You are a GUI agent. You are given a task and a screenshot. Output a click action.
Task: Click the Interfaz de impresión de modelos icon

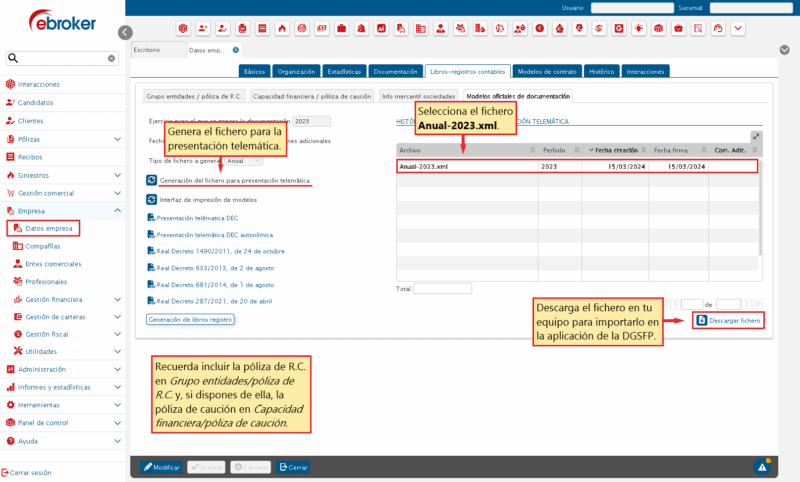151,199
